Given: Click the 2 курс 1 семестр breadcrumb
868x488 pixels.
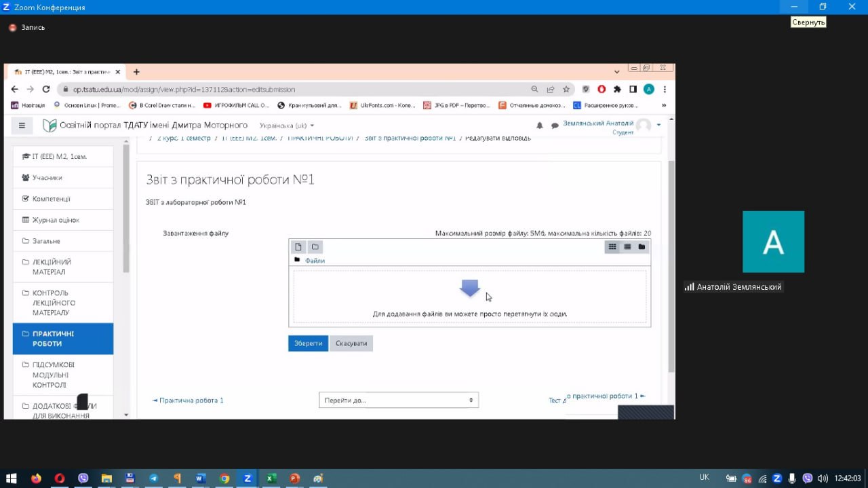Looking at the screenshot, I should click(184, 138).
